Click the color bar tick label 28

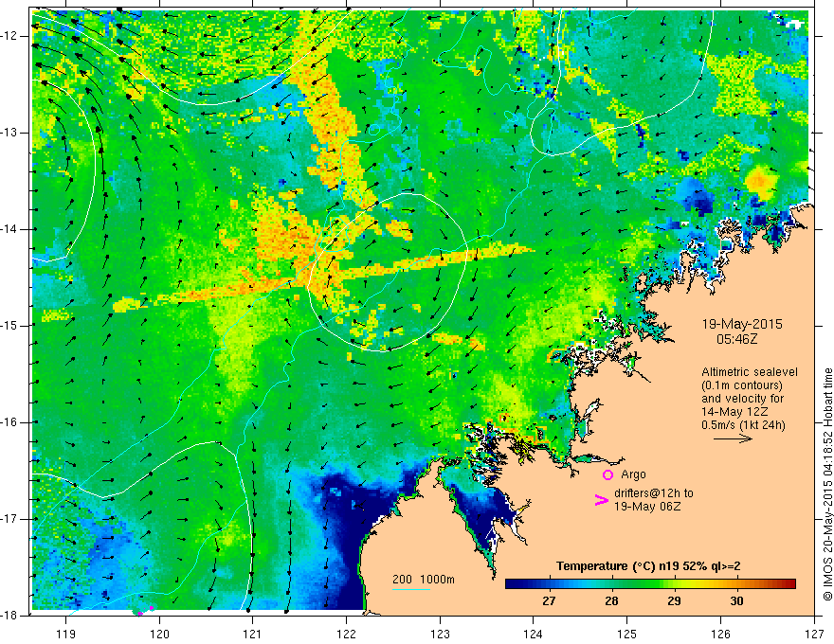[x=611, y=601]
